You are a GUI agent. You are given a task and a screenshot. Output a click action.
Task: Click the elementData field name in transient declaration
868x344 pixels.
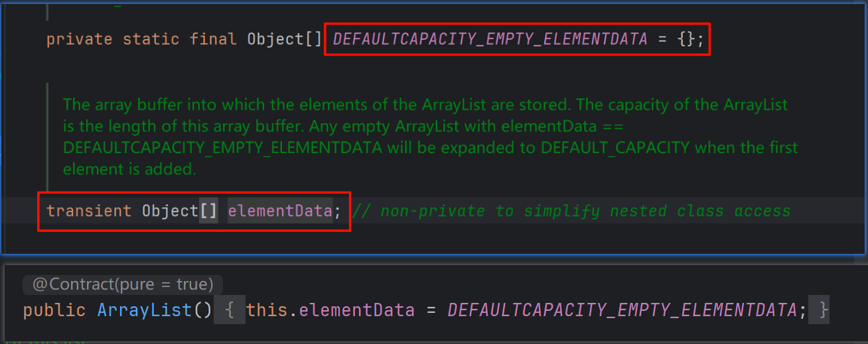pos(279,211)
